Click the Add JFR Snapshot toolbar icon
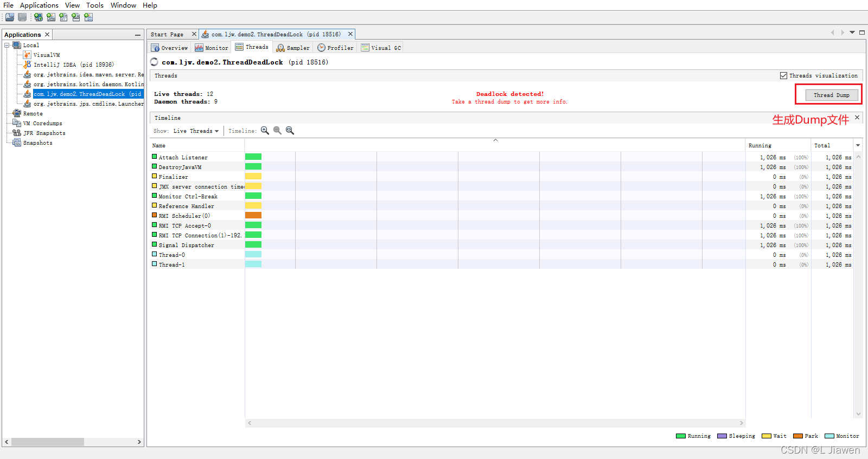 (76, 17)
